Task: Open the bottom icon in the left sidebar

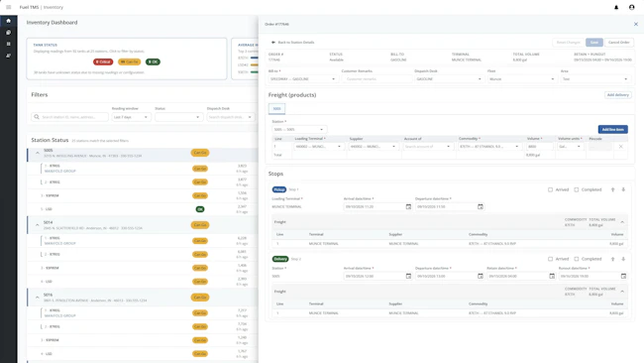Action: 9,56
